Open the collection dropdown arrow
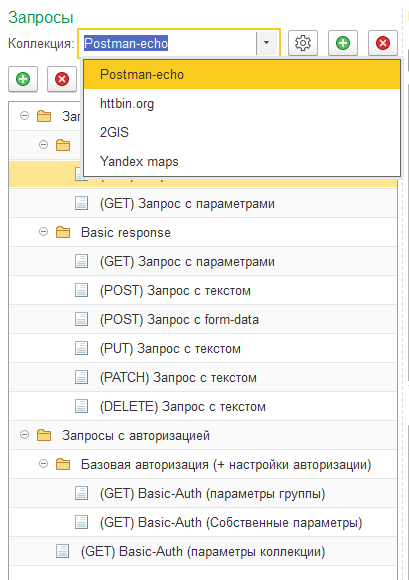 pyautogui.click(x=266, y=43)
